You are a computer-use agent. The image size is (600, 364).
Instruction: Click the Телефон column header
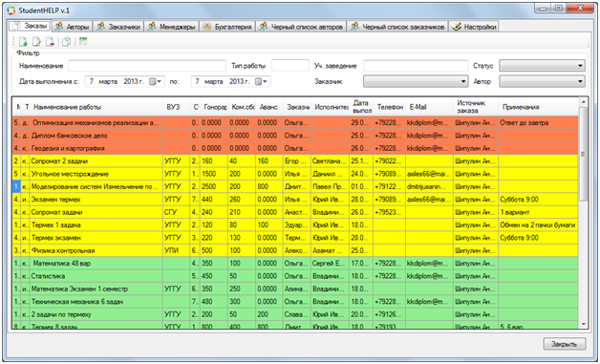coord(389,107)
